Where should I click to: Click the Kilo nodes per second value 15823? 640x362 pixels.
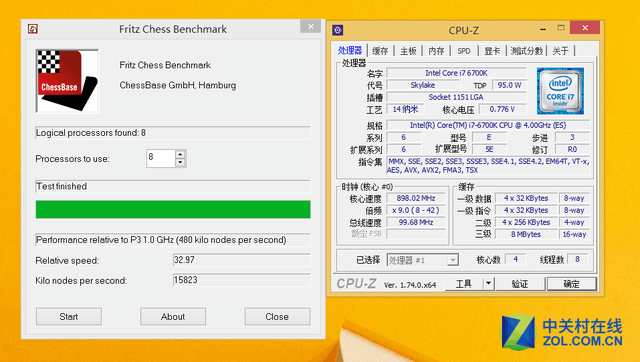pos(242,280)
